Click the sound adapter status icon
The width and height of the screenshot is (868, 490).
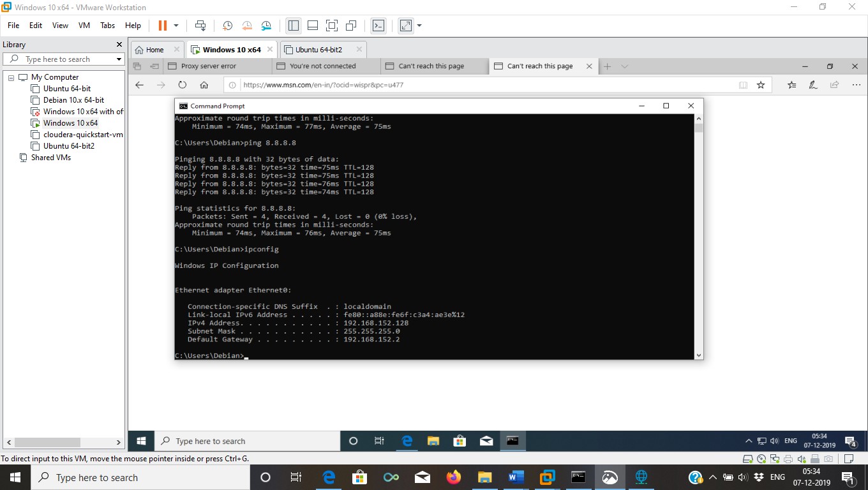pyautogui.click(x=802, y=459)
